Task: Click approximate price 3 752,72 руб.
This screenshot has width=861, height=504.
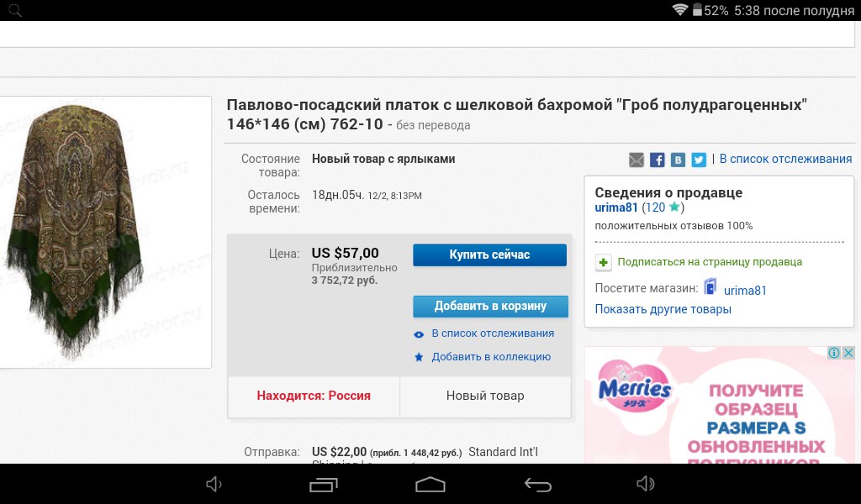Action: tap(344, 281)
